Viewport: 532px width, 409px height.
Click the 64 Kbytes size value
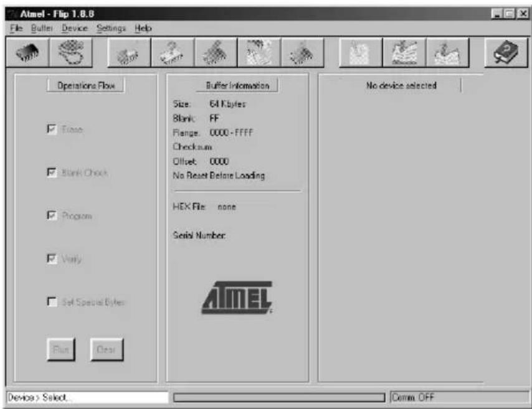227,104
